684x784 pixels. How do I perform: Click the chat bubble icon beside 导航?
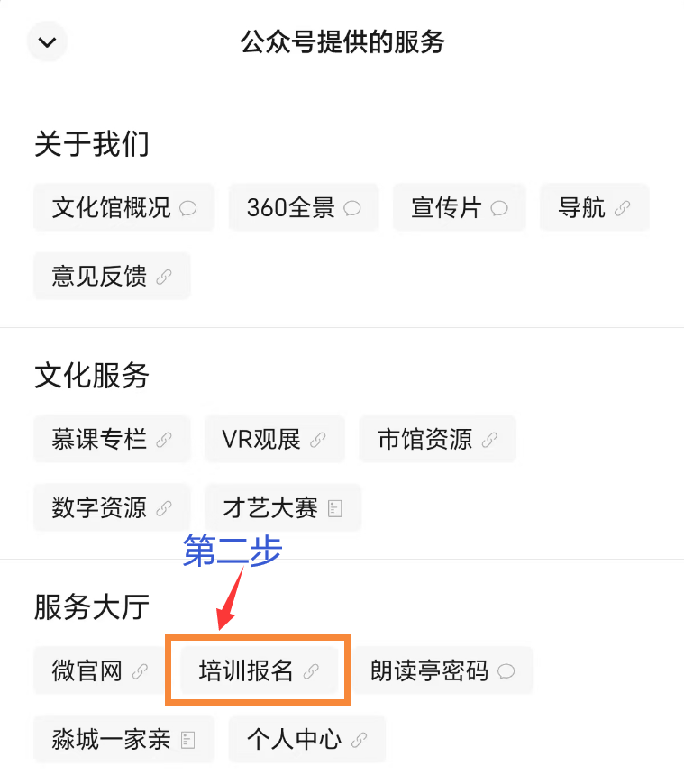(x=623, y=208)
